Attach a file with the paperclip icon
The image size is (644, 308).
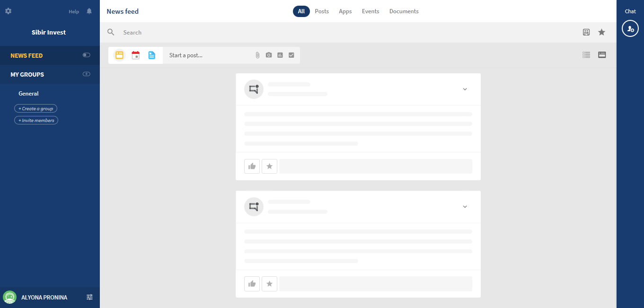(x=257, y=55)
